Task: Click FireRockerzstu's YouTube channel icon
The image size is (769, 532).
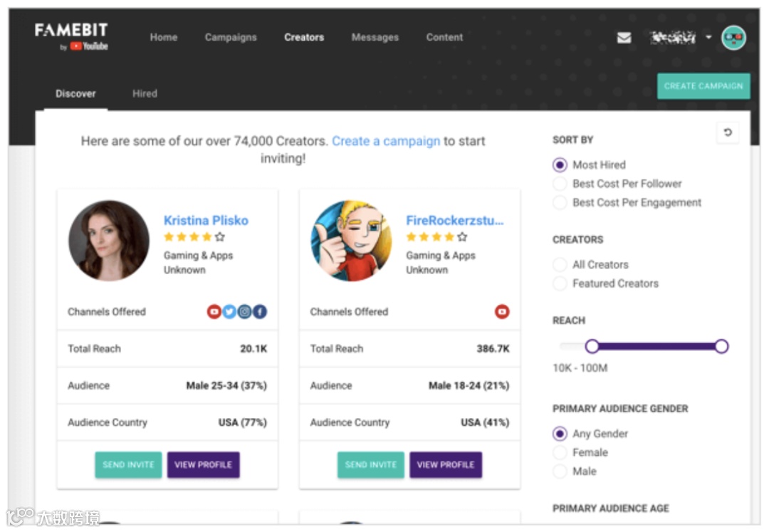Action: tap(502, 311)
